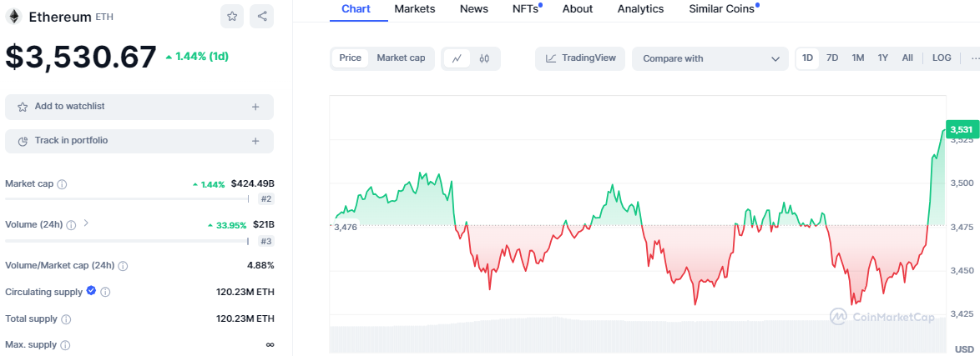Click the TradingView chart icon
The width and height of the screenshot is (980, 356).
coord(551,58)
